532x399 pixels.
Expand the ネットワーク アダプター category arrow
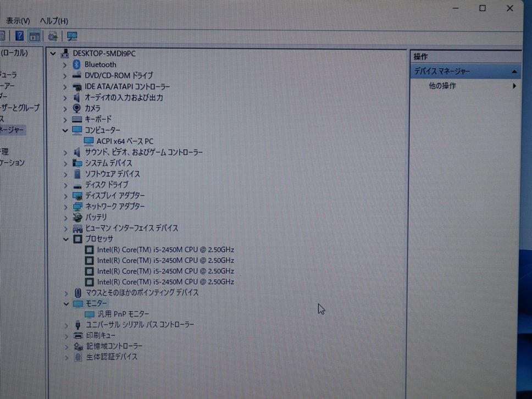[x=65, y=207]
